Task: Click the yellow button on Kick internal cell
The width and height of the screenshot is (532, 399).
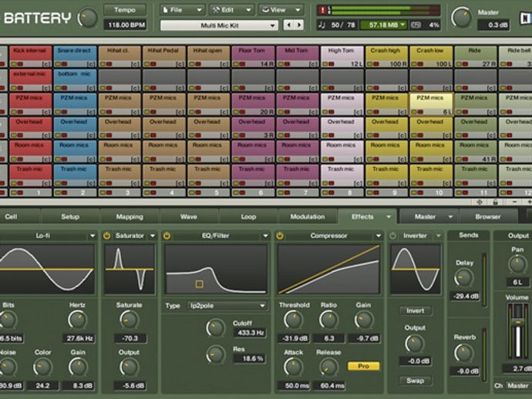Action: (x=14, y=64)
